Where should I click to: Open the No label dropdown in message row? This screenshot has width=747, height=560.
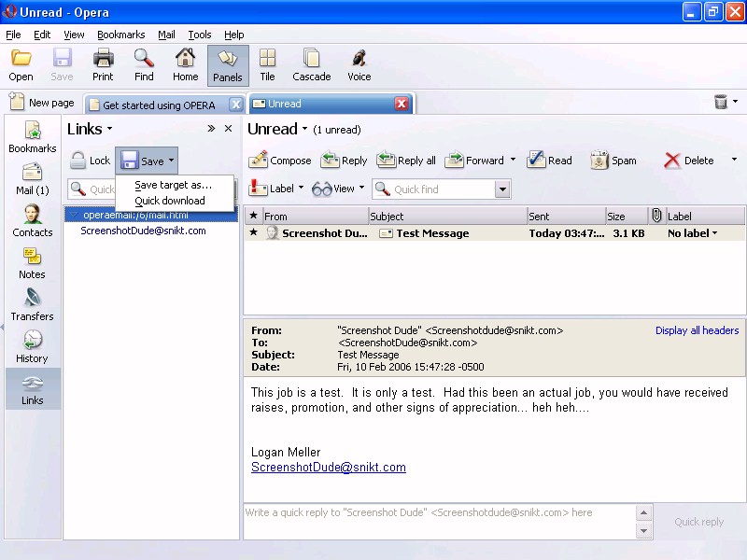click(x=693, y=233)
